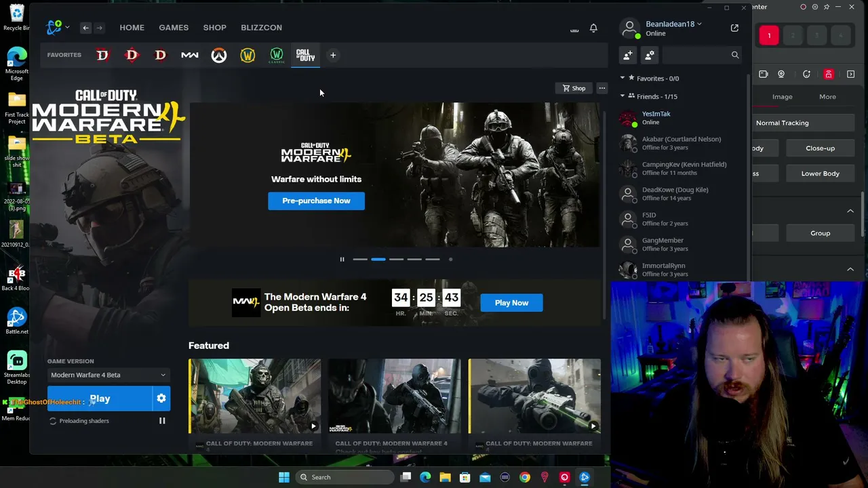
Task: Select friend Akabar (Courtland Nelson)
Action: tap(681, 143)
